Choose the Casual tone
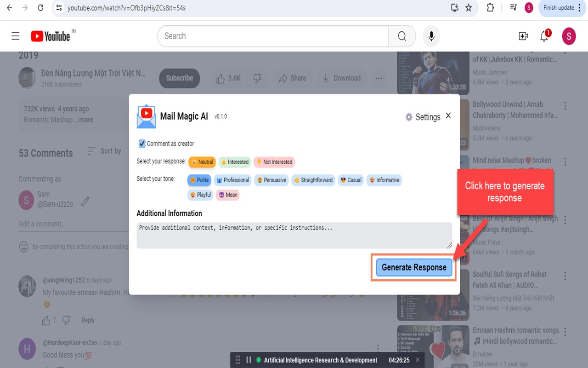Viewport: 588px width, 368px height. (351, 180)
